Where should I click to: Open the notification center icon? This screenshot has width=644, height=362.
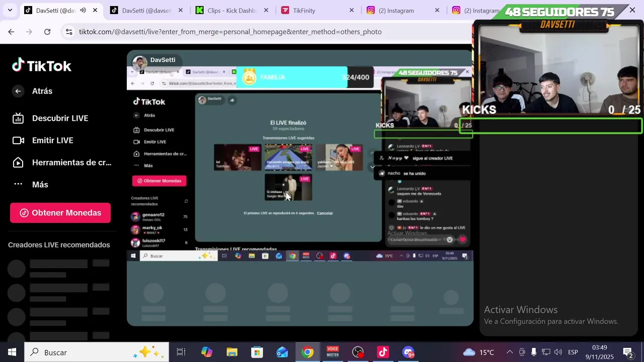click(x=628, y=352)
